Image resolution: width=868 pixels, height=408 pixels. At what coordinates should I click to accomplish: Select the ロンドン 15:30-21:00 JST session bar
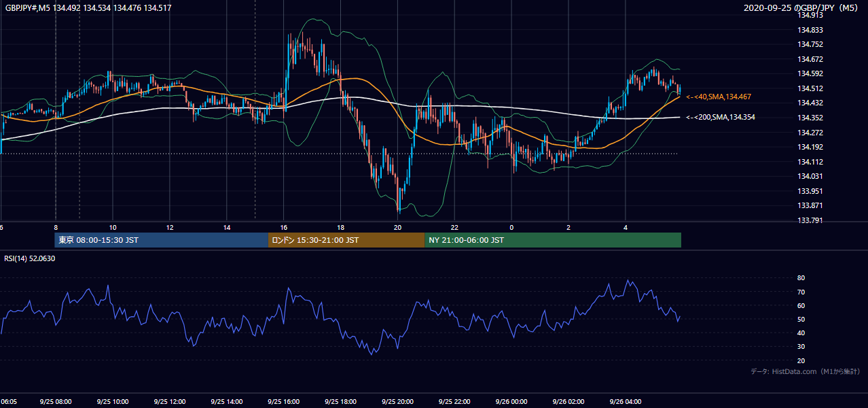tap(346, 240)
